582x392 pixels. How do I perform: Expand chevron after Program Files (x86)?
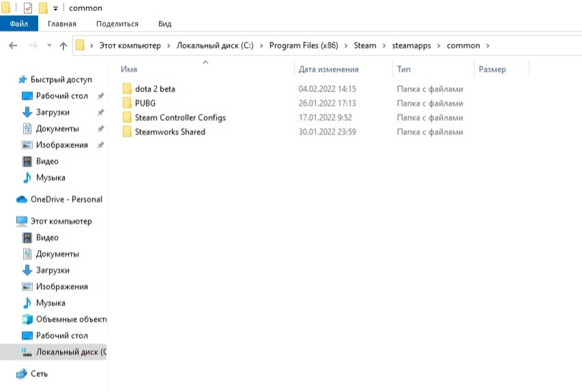pyautogui.click(x=346, y=46)
